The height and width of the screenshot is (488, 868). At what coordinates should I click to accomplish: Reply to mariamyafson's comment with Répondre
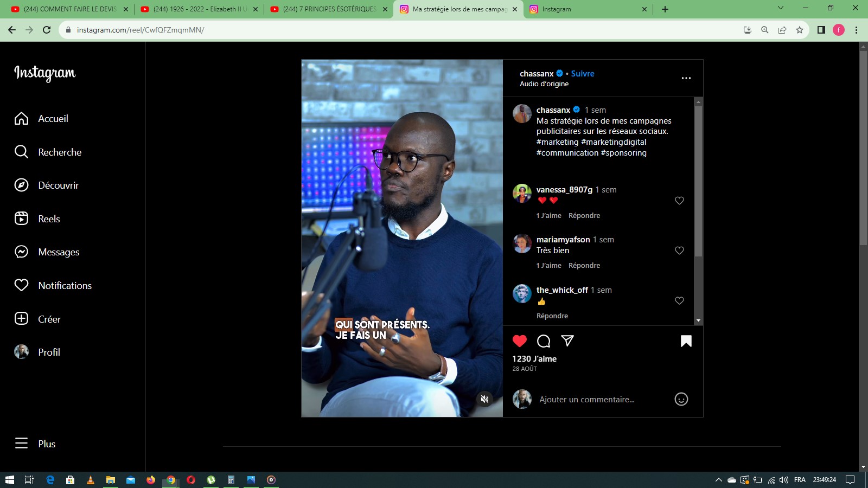click(584, 266)
